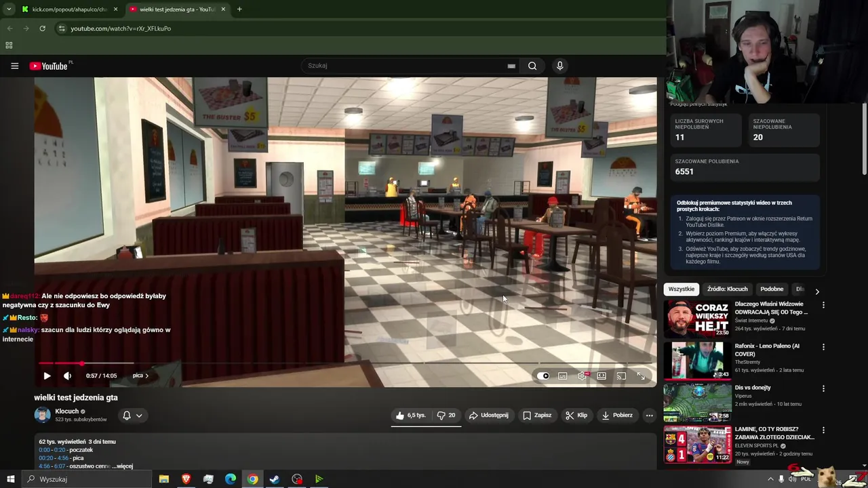Open options menu for Rafonix video
Screen dimensions: 868x488
[x=823, y=347]
